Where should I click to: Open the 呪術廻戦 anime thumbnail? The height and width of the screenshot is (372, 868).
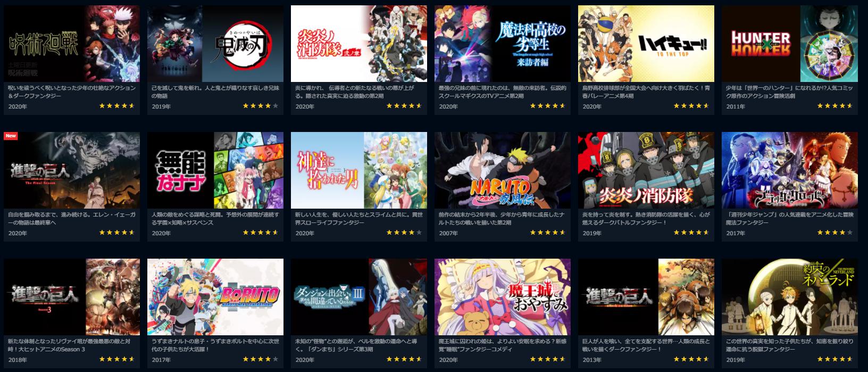(72, 44)
